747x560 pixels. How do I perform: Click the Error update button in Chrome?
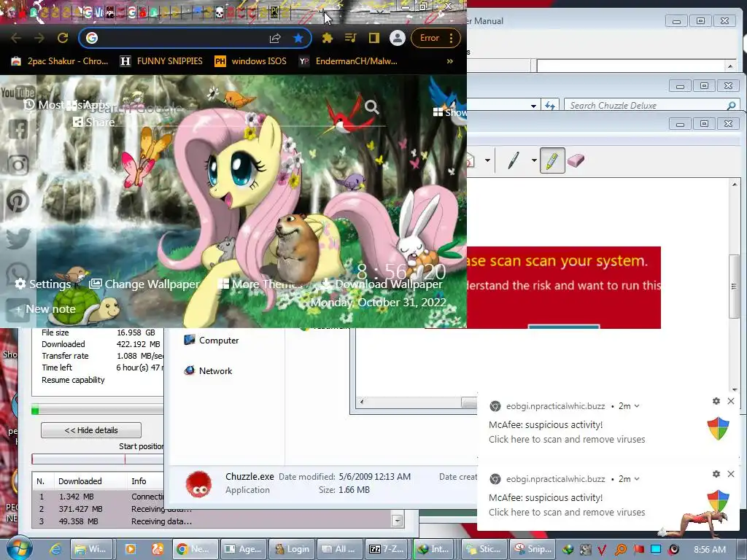429,38
